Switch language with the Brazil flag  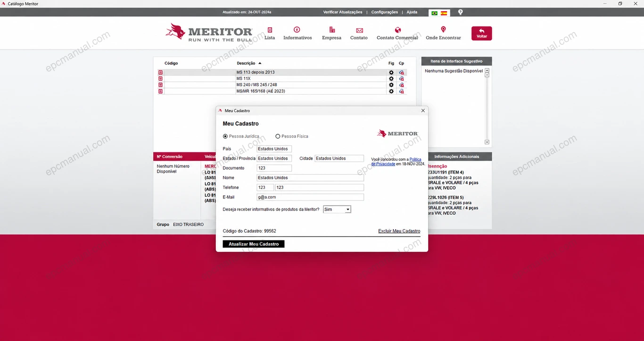tap(434, 13)
